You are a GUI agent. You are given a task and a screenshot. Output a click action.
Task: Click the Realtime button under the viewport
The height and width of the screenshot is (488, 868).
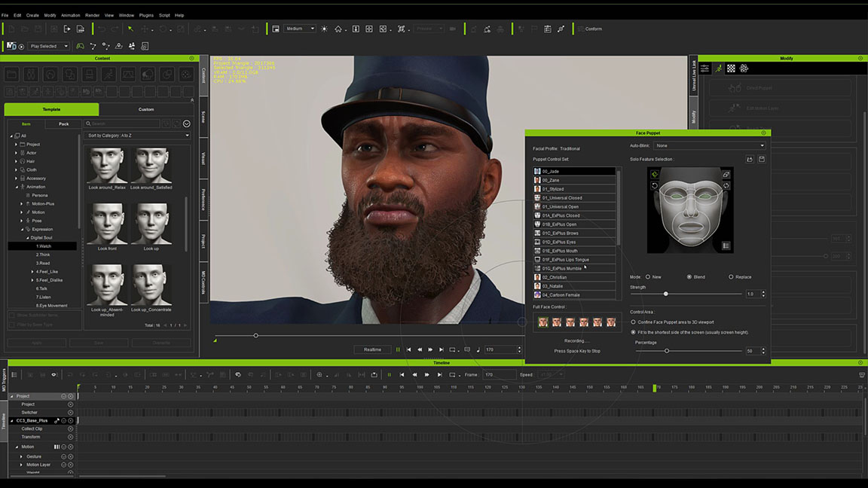pyautogui.click(x=372, y=349)
